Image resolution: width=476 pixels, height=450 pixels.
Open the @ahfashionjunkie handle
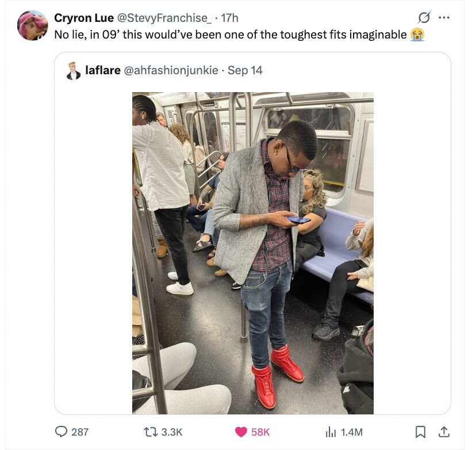171,70
